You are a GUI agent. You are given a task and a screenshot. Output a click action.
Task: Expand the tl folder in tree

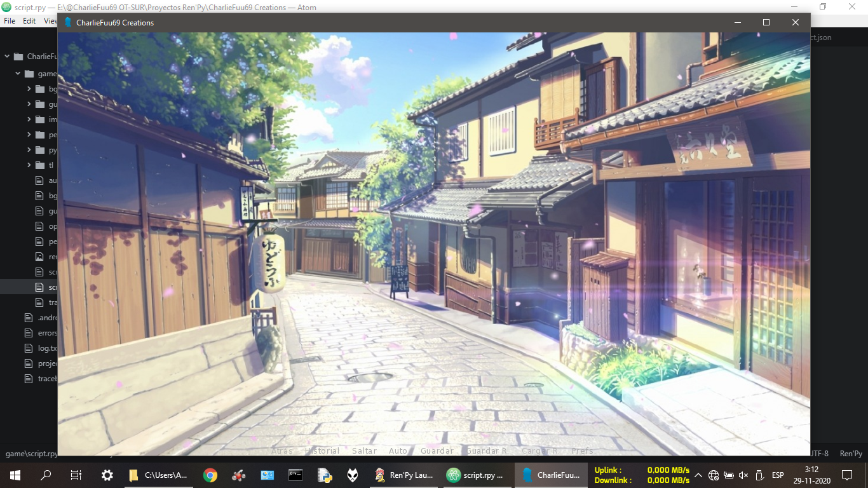click(x=29, y=165)
